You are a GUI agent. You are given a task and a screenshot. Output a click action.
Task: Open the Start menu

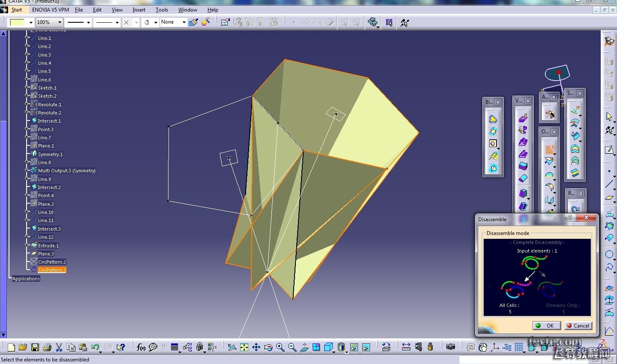click(x=17, y=10)
